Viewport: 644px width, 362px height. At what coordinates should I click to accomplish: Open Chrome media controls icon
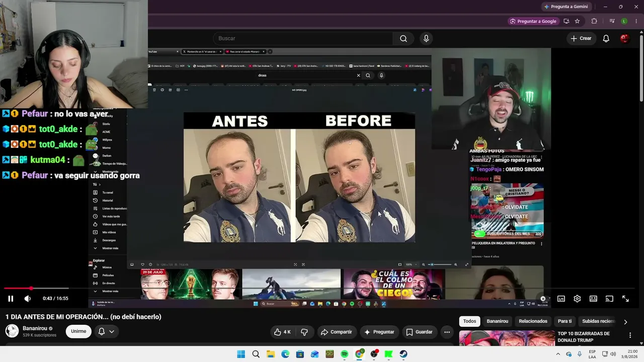tap(612, 21)
